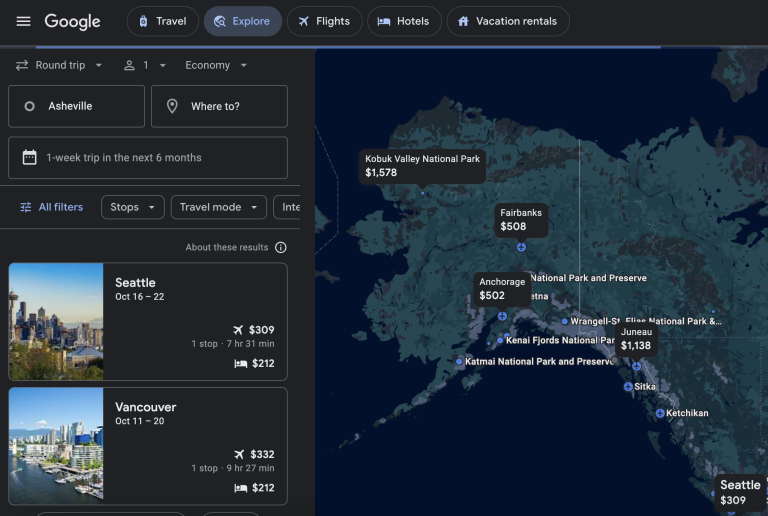Expand the Stops filter dropdown
Screen dimensions: 768x516
[133, 207]
